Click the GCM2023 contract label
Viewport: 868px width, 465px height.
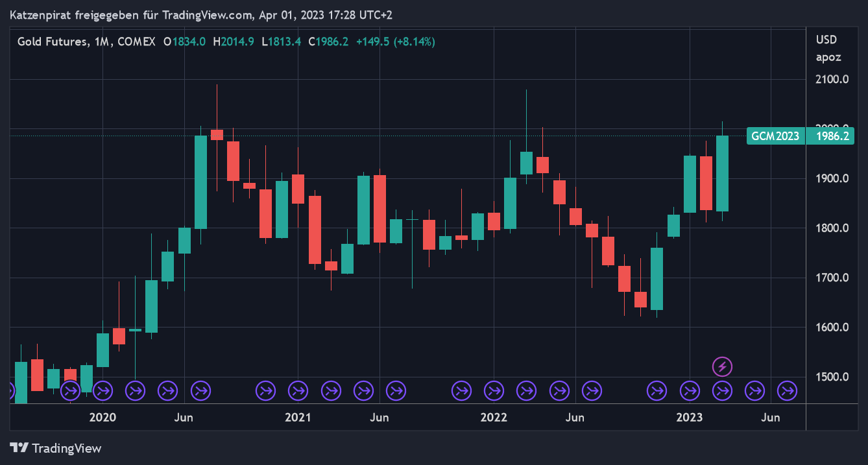tap(775, 136)
